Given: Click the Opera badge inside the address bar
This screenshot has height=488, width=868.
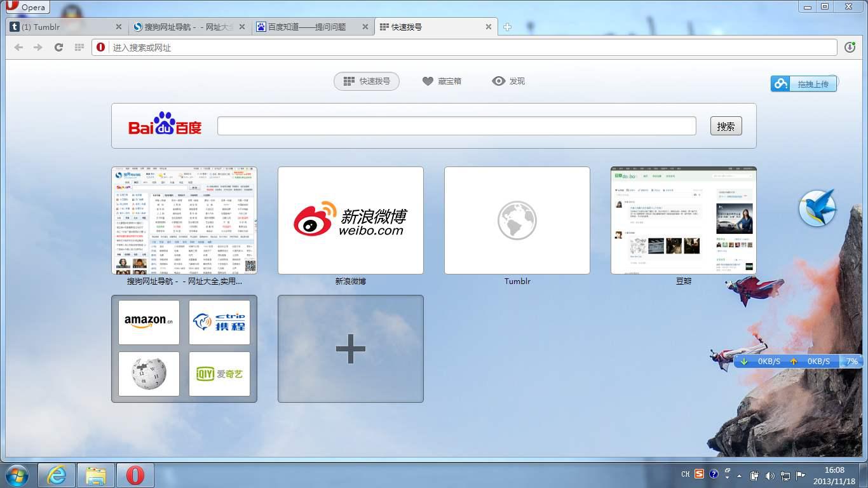Looking at the screenshot, I should [100, 47].
